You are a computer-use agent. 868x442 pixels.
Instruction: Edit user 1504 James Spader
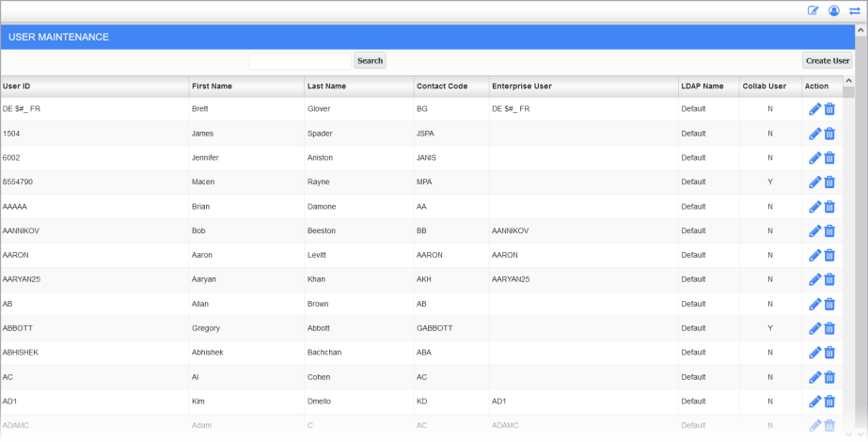[814, 134]
